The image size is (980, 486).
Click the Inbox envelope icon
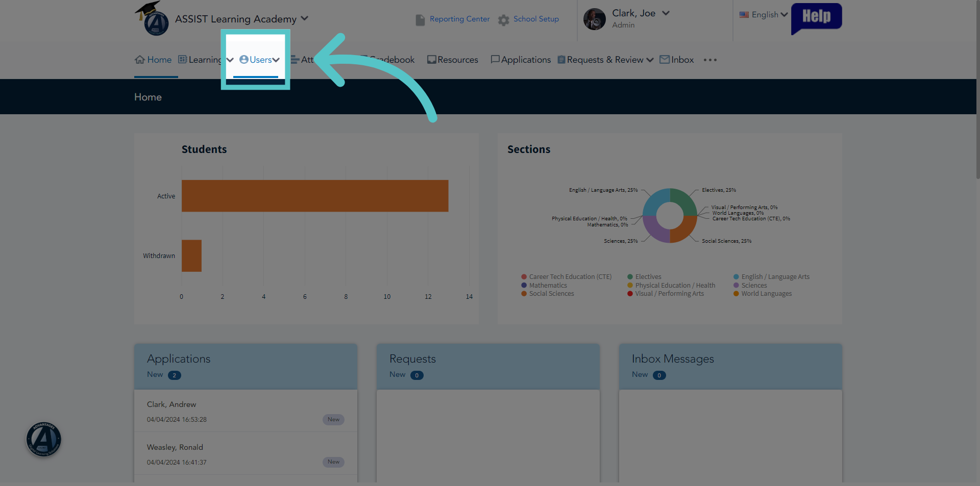pos(665,60)
